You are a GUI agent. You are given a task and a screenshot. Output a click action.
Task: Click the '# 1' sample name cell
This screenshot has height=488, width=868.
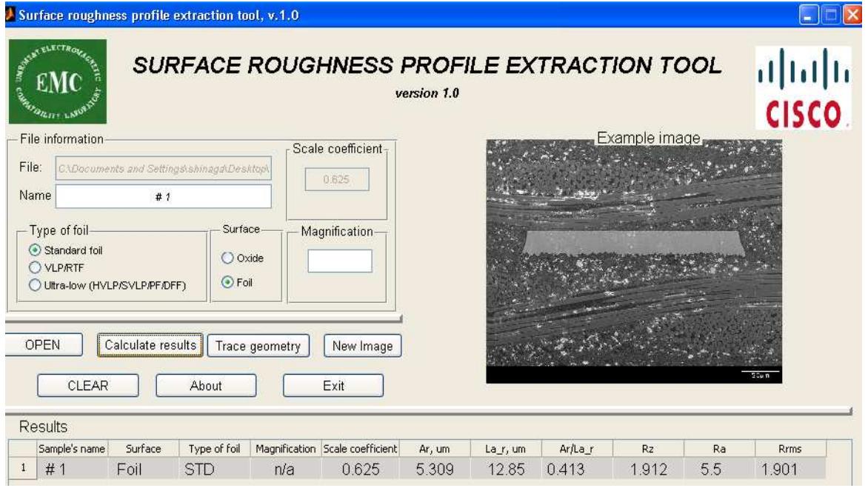[72, 469]
